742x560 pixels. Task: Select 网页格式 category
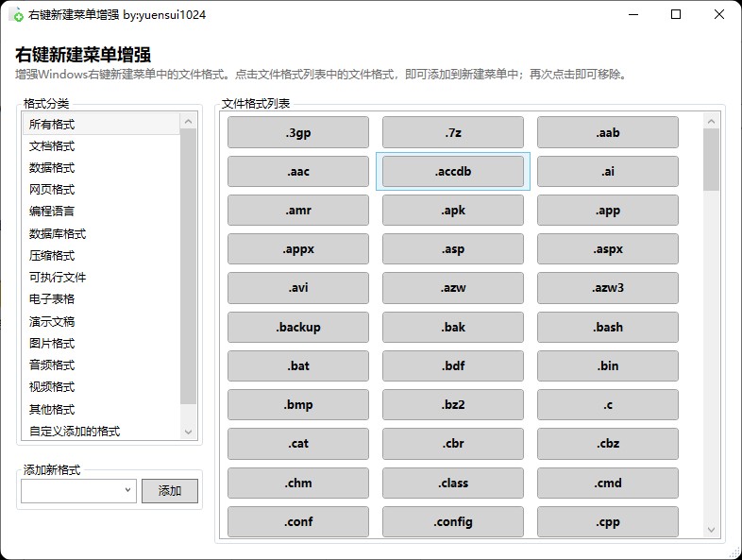(x=101, y=190)
